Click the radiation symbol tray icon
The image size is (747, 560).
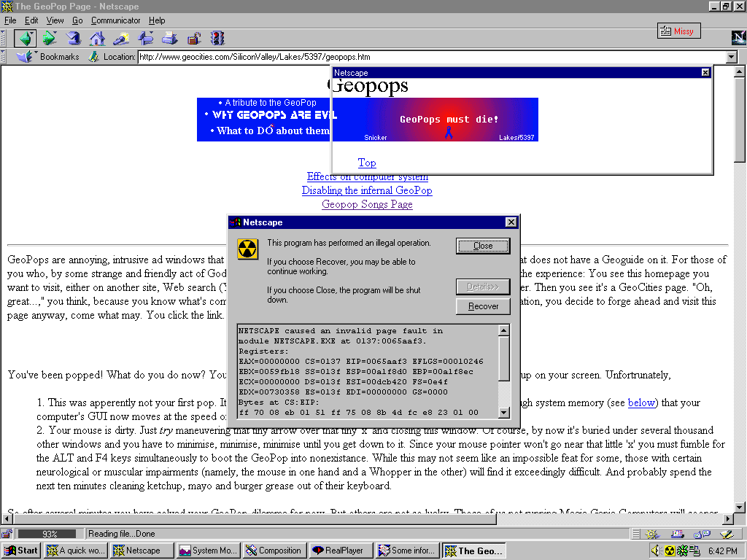click(x=670, y=551)
